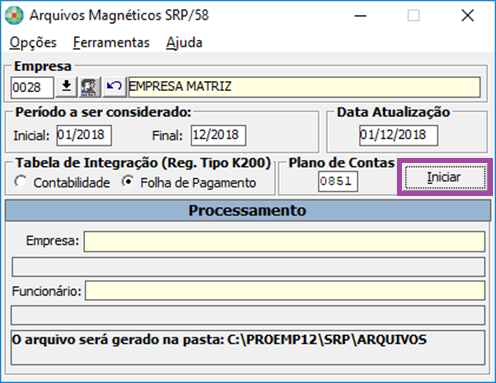Click the Inicial period field 01/2018
Image resolution: width=496 pixels, height=383 pixels.
coord(84,135)
